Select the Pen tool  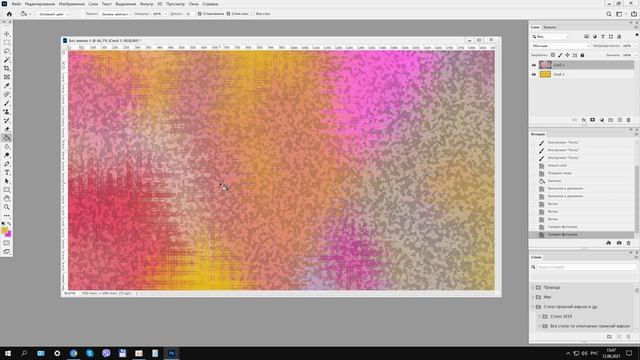[x=7, y=164]
